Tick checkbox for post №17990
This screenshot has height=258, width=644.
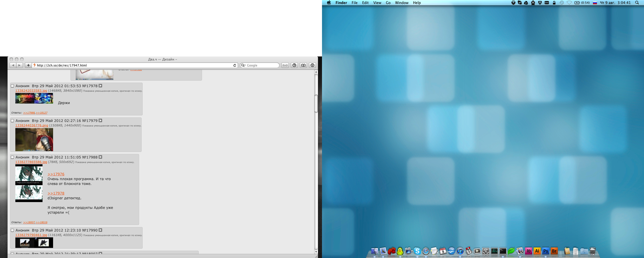pyautogui.click(x=12, y=230)
